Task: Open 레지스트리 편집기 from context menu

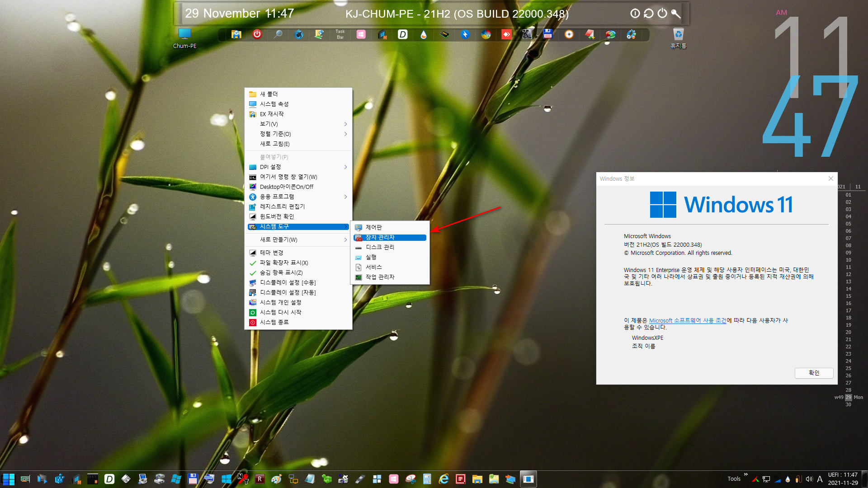Action: point(298,206)
